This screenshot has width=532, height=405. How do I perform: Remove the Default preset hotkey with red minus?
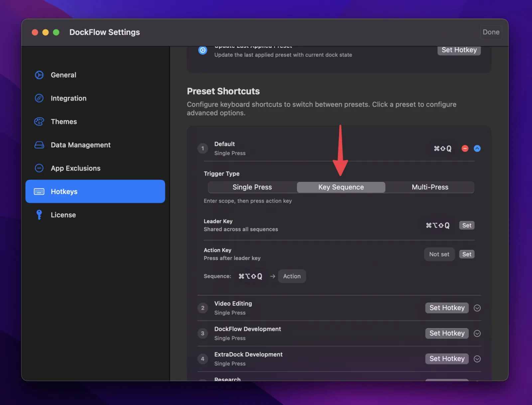point(465,148)
